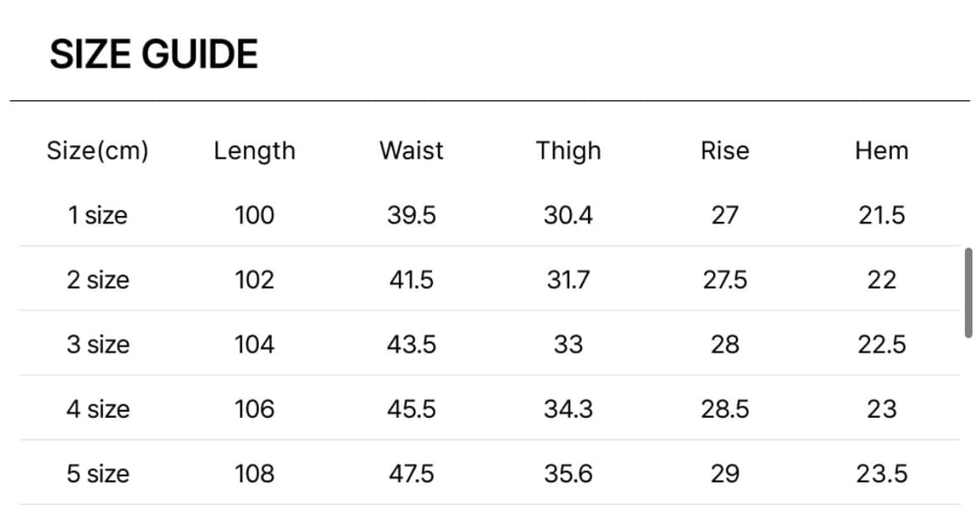980x518 pixels.
Task: Select the 1 size row label
Action: tap(98, 215)
